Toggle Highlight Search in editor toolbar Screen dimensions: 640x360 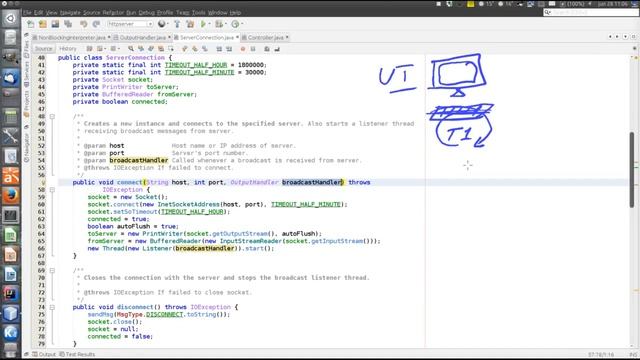coord(161,49)
